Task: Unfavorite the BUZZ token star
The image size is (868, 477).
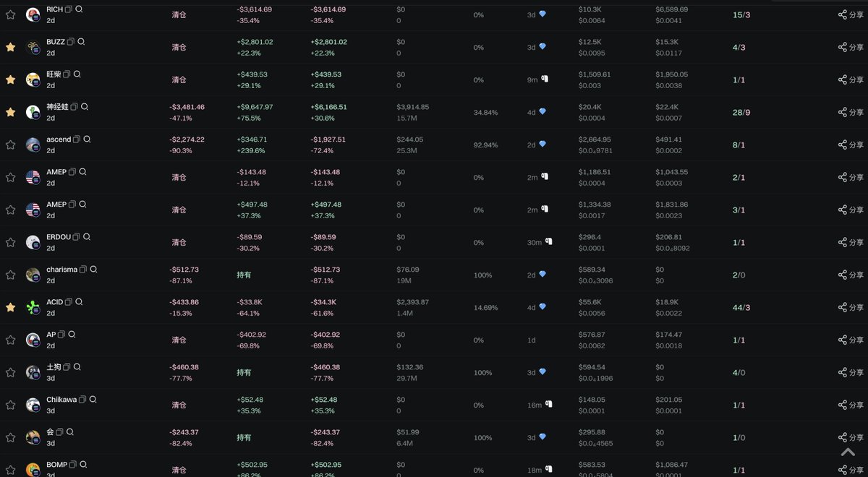Action: 10,47
